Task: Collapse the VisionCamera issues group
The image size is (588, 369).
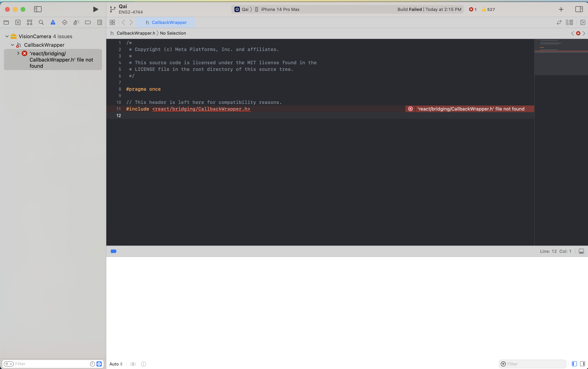Action: click(7, 36)
